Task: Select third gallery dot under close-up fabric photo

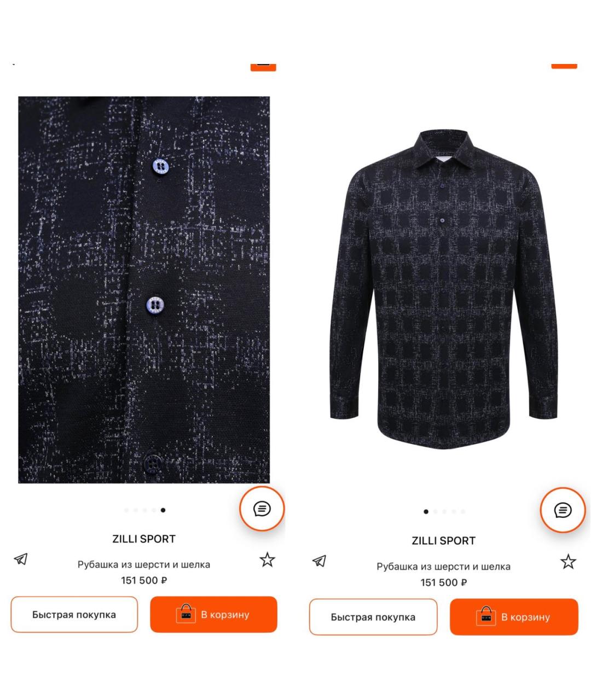Action: 145,510
